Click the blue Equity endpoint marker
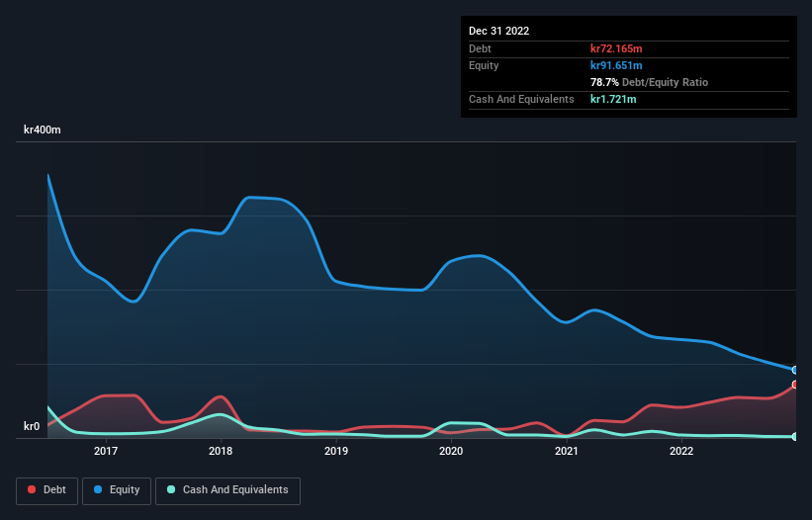The image size is (812, 520). 795,370
